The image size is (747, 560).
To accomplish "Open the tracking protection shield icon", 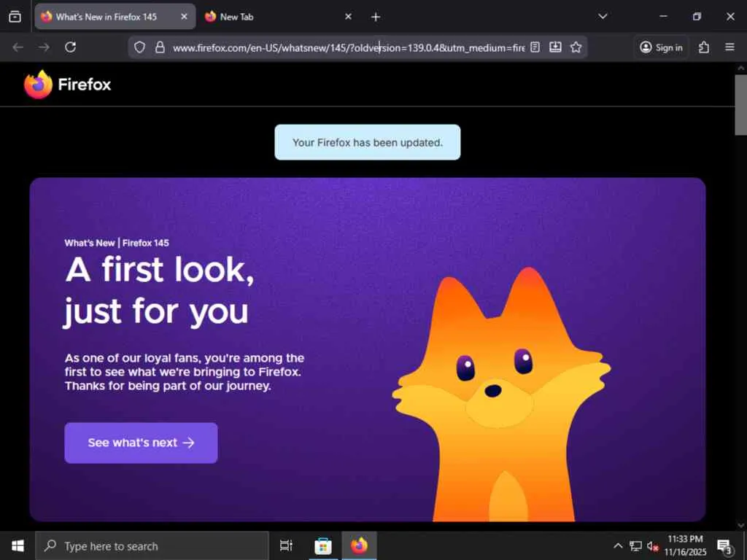I will click(x=139, y=47).
